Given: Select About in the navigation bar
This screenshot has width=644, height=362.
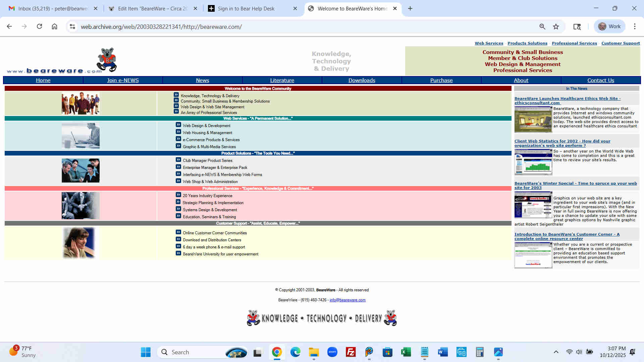Looking at the screenshot, I should pos(521,80).
